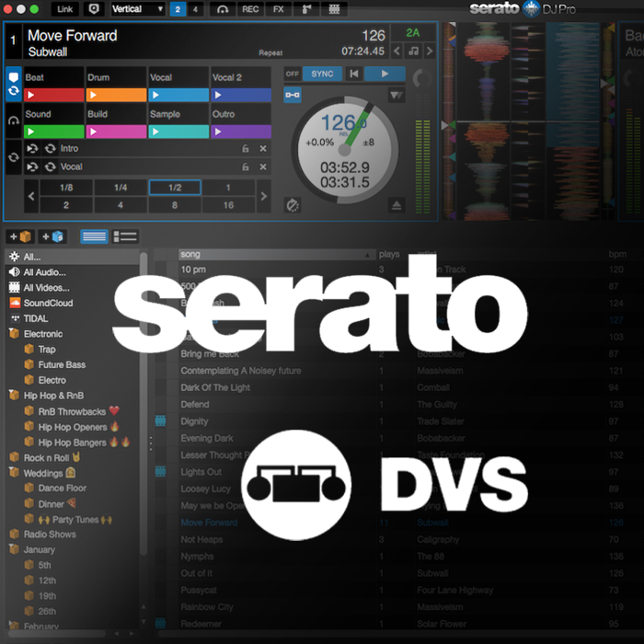Expand the small triangle above the platter

pyautogui.click(x=395, y=95)
